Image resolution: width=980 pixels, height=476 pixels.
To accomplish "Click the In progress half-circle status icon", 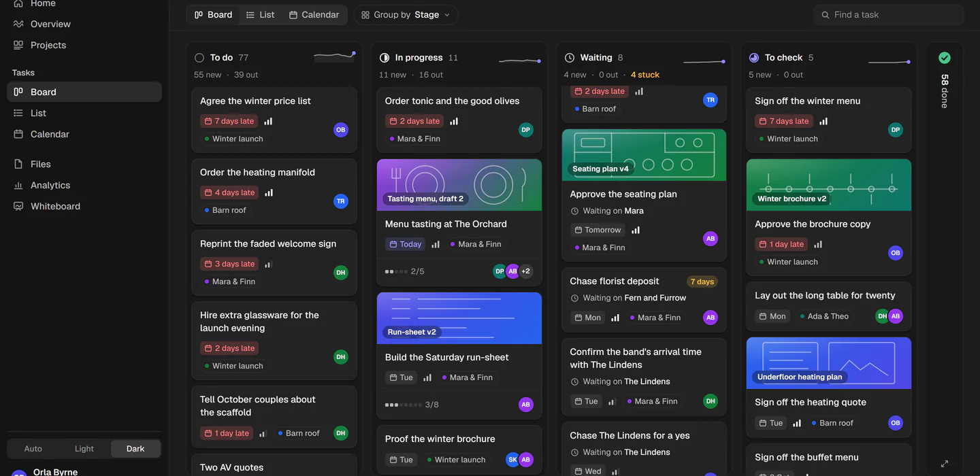I will click(x=385, y=58).
